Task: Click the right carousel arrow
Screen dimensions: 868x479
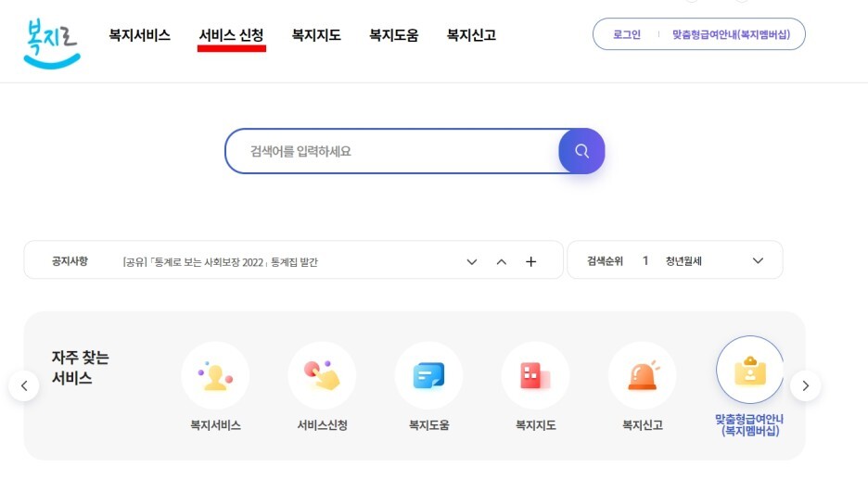Action: point(806,385)
